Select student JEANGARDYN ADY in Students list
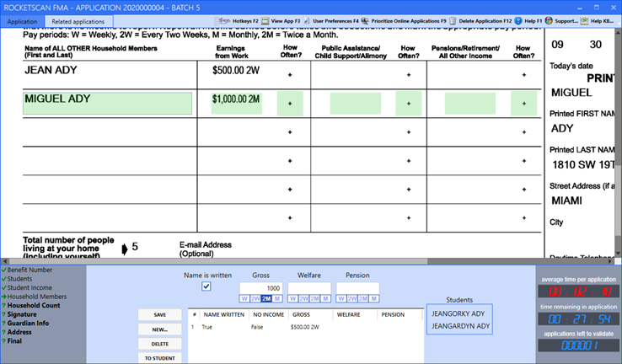The width and height of the screenshot is (622, 364). point(460,326)
